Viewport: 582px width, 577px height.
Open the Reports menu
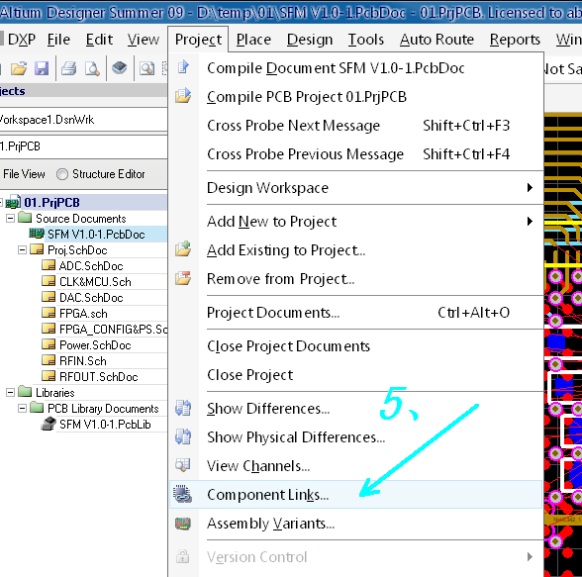pos(515,39)
